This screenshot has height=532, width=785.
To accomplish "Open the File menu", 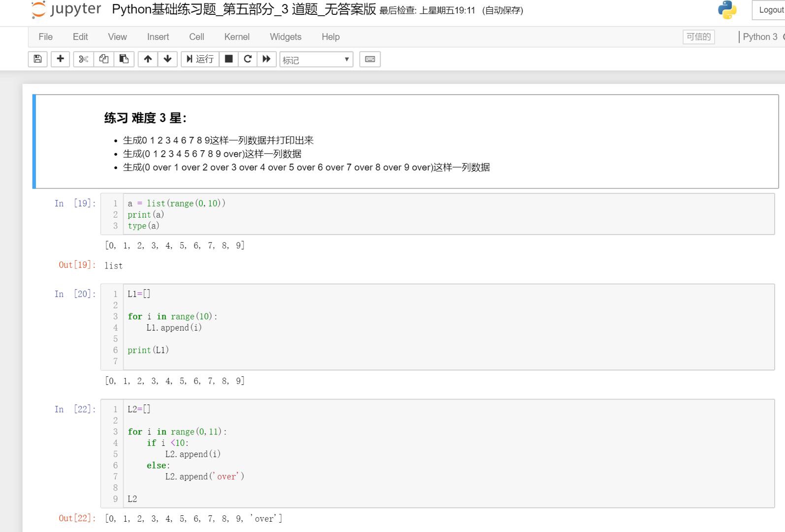I will click(45, 37).
